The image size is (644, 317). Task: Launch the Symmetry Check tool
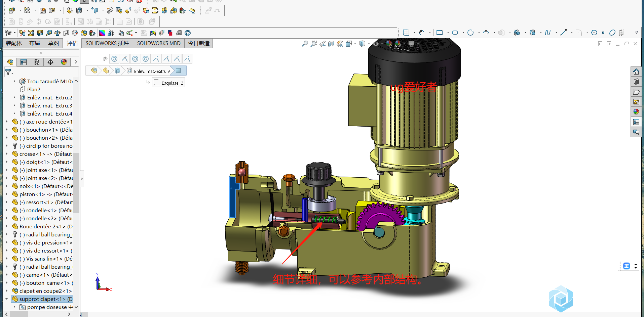tap(111, 33)
